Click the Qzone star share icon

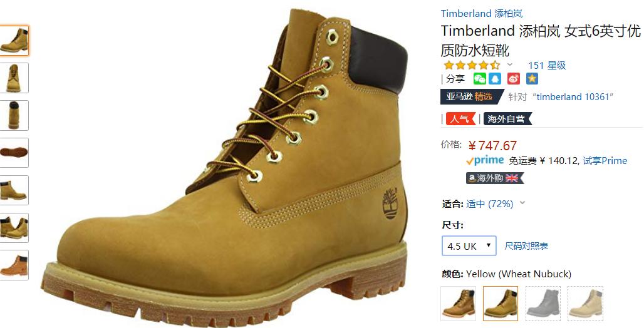click(532, 78)
